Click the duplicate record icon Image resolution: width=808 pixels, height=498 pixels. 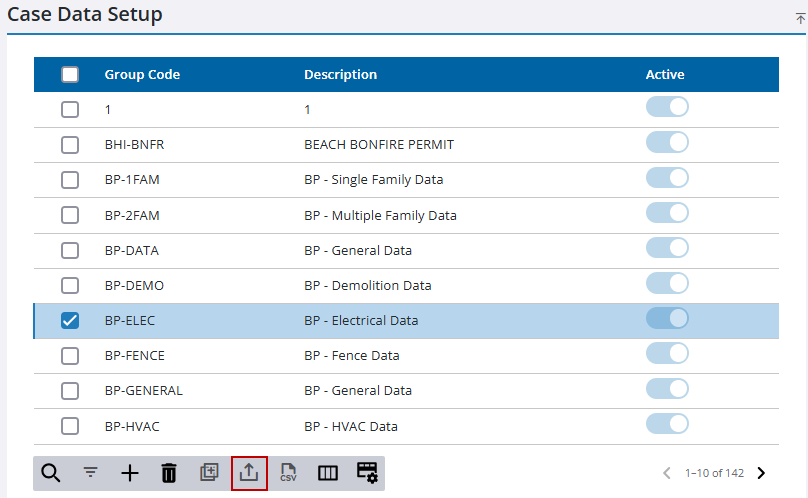point(209,473)
